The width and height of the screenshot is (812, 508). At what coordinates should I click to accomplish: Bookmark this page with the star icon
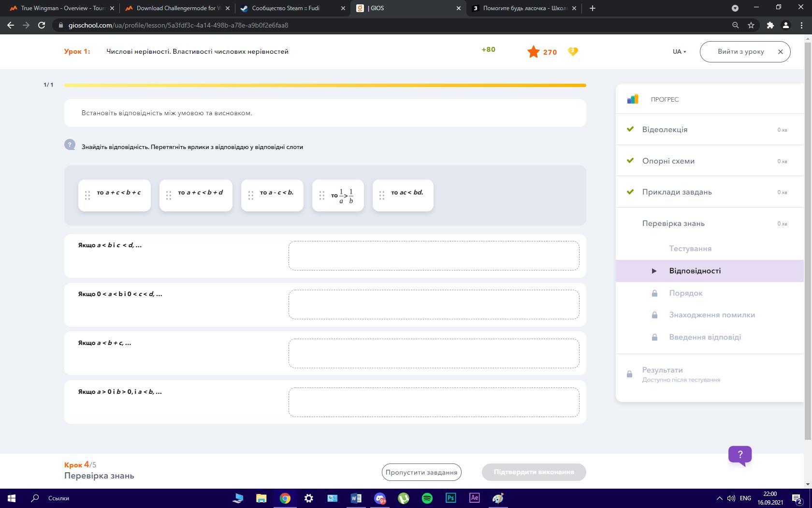751,25
